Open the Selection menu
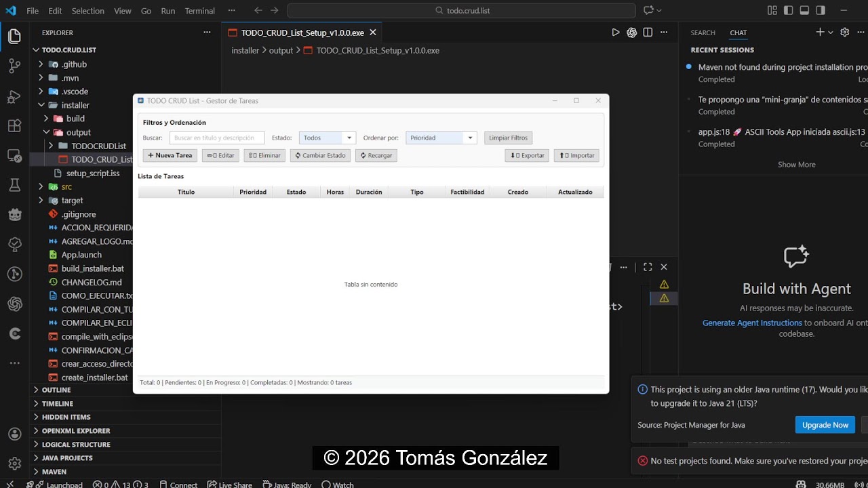Image resolution: width=868 pixels, height=488 pixels. 88,11
